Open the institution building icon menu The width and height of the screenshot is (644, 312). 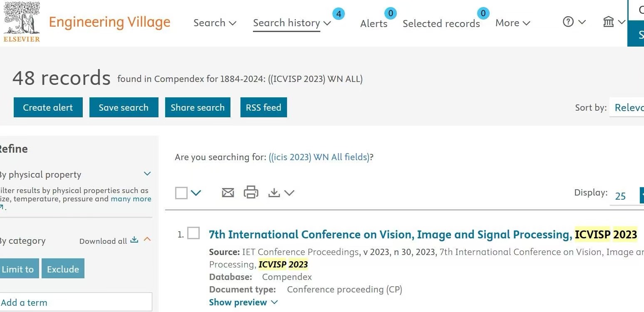[x=614, y=22]
